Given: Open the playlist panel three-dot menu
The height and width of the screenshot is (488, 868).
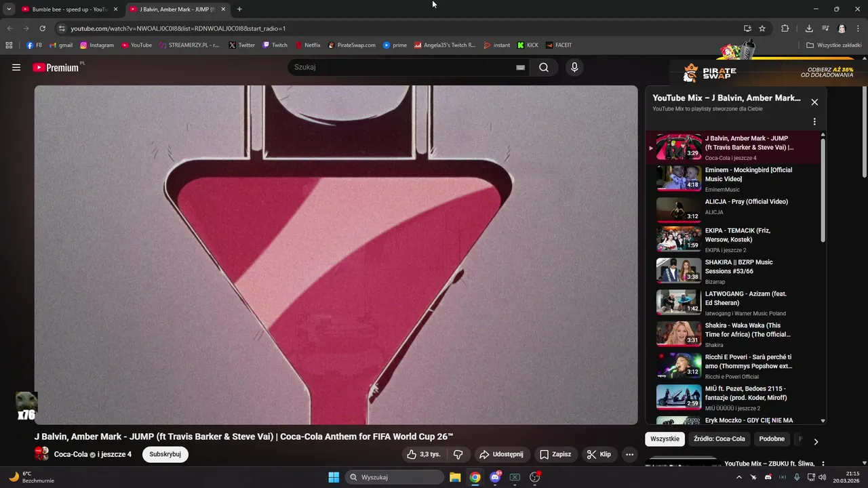Looking at the screenshot, I should [x=814, y=122].
